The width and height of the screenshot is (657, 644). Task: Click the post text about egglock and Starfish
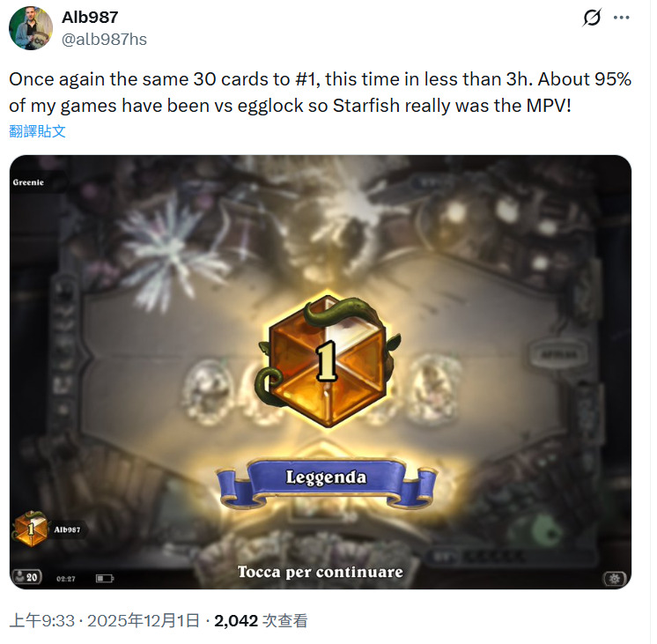[321, 93]
